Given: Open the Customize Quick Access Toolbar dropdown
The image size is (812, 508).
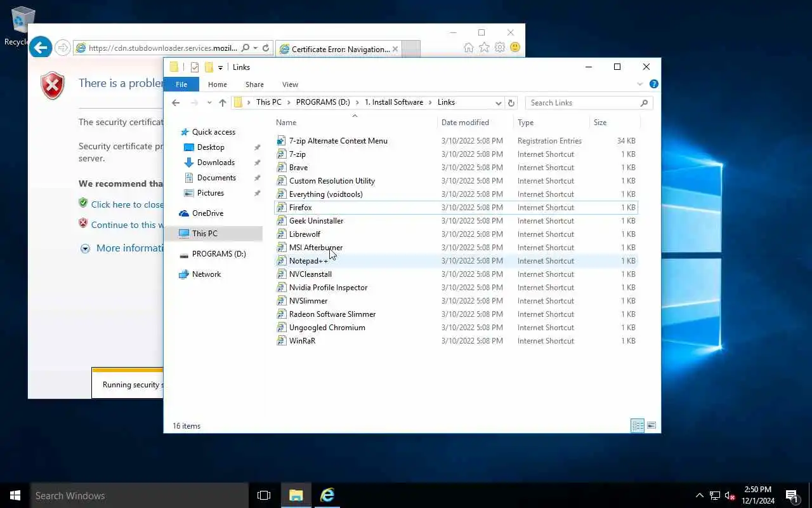Looking at the screenshot, I should point(220,67).
